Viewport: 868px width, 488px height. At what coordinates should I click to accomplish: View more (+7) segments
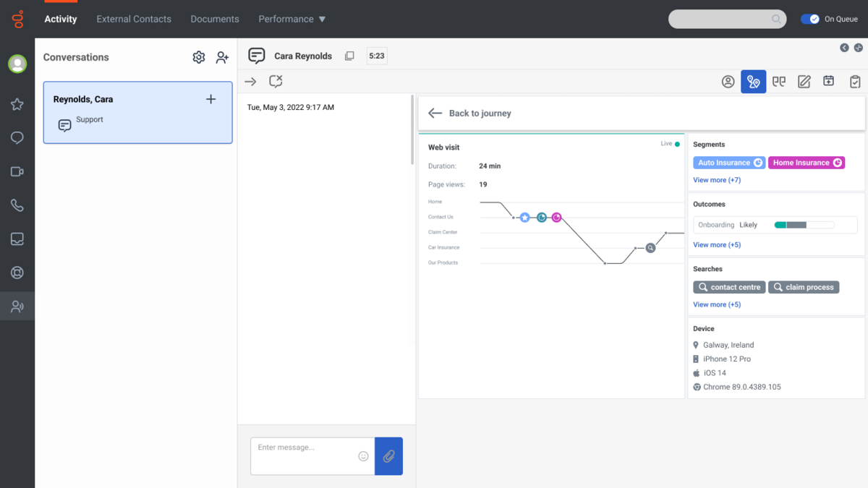coord(717,180)
